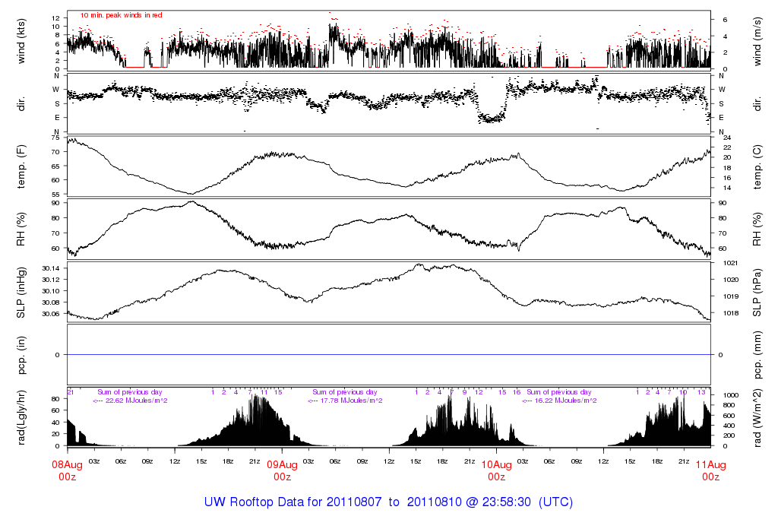Click the '1021' hPa tick value
The width and height of the screenshot is (778, 532).
(731, 263)
